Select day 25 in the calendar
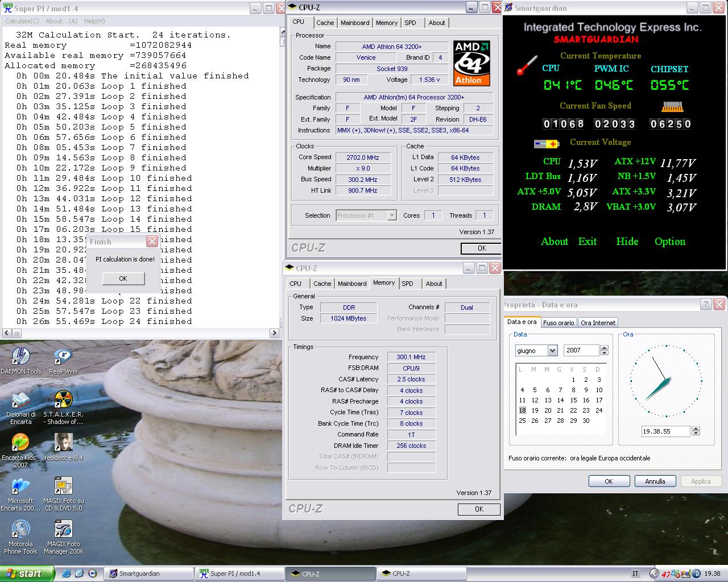This screenshot has height=582, width=728. point(522,421)
